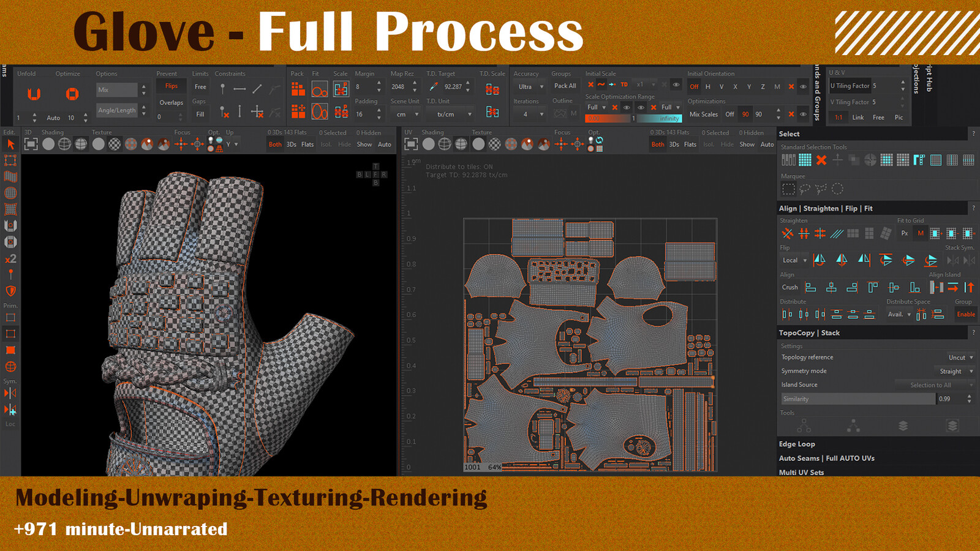Screen dimensions: 980x551
Task: Open Topology reference Uncut dropdown
Action: pos(960,358)
